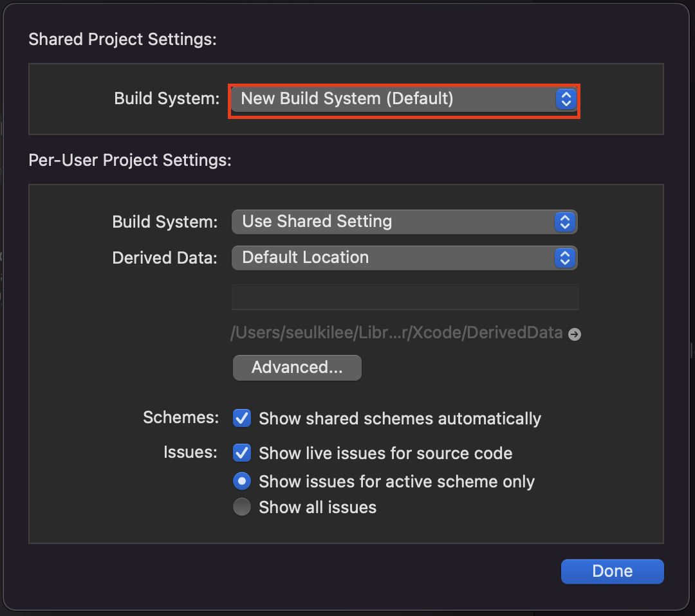Click the empty Derived Data path field
695x616 pixels.
(405, 298)
